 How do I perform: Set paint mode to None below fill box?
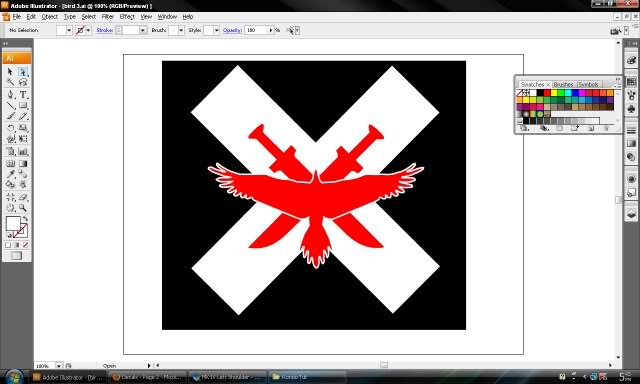click(x=25, y=245)
